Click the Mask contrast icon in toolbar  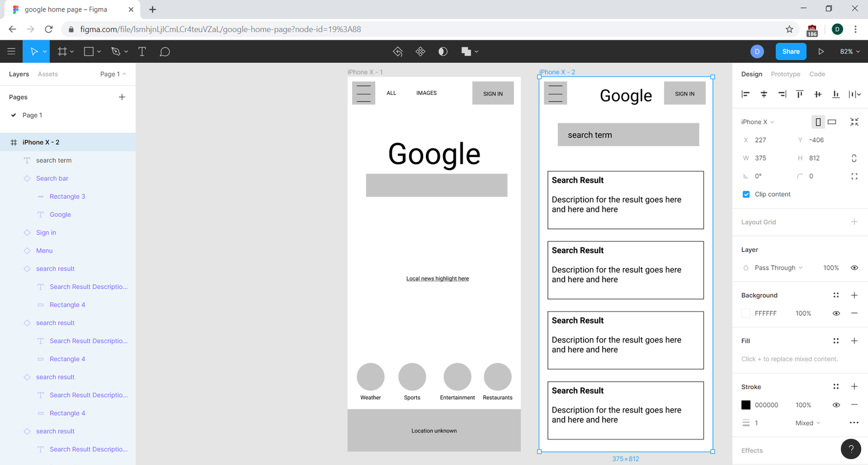(443, 51)
